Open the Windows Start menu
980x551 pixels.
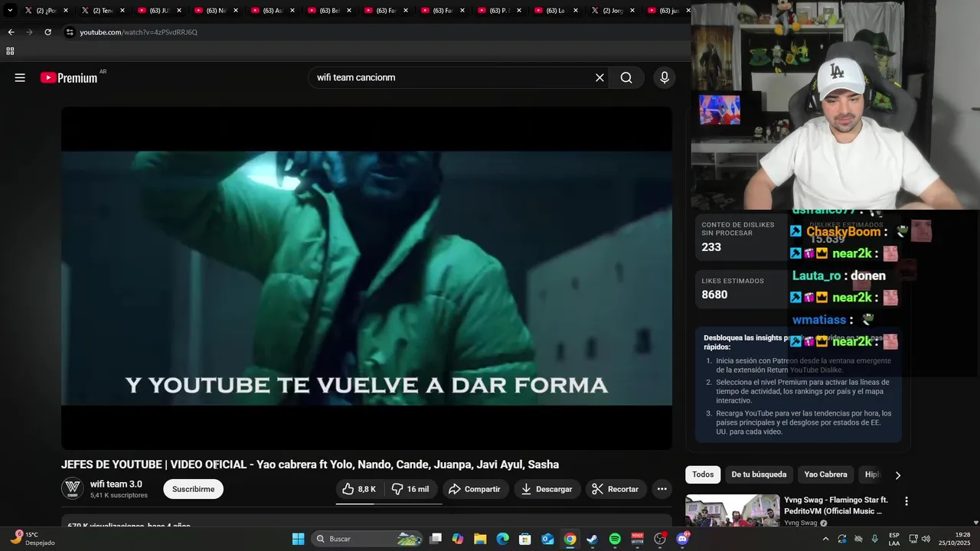click(298, 539)
